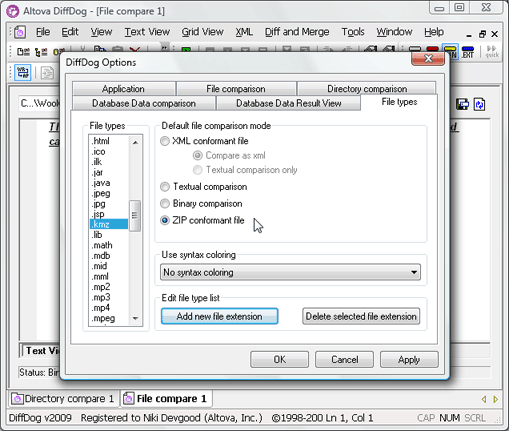Select .ico in the file types list

click(x=109, y=152)
